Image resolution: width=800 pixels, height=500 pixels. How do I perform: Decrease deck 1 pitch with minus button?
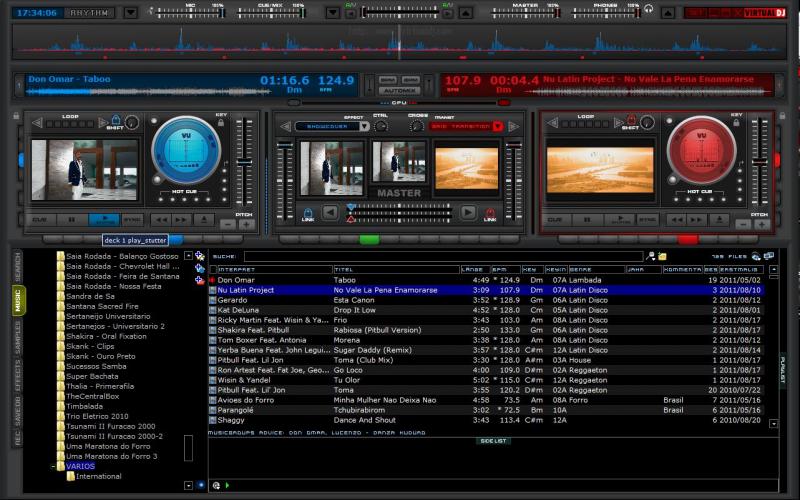tap(228, 224)
